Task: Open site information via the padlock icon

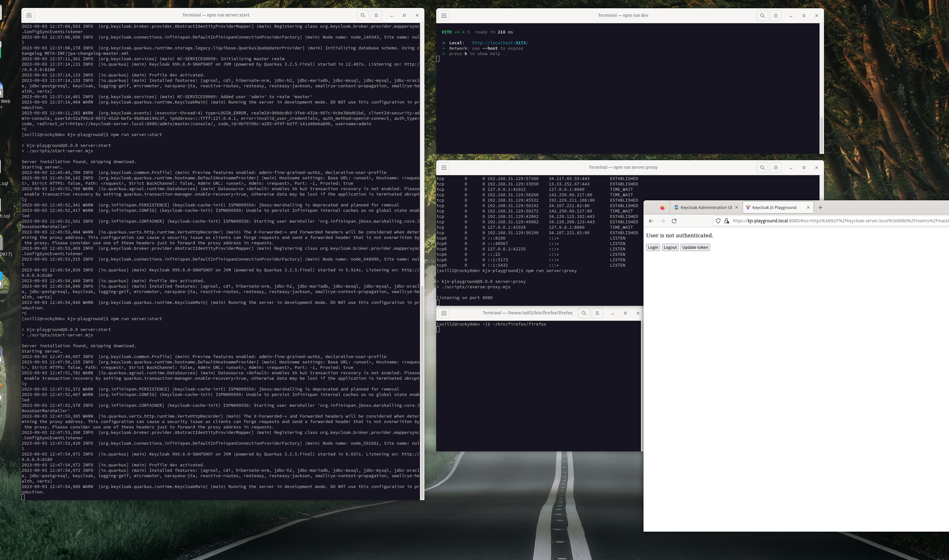Action: click(x=726, y=221)
